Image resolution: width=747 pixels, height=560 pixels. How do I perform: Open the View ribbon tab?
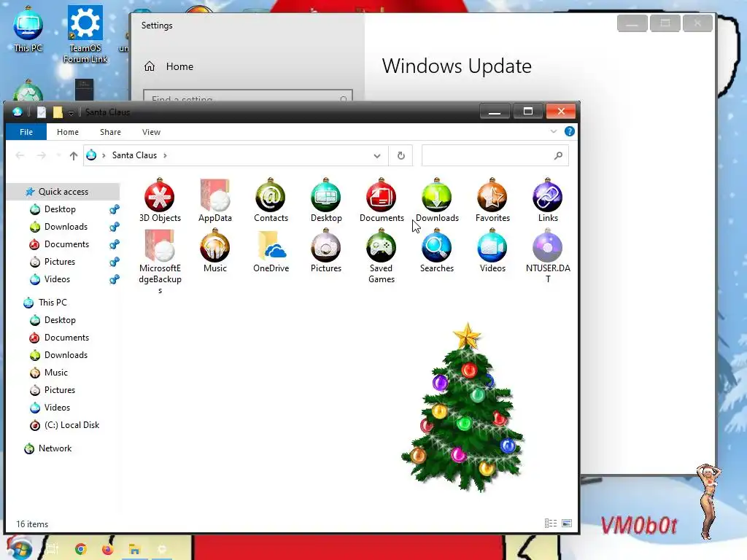click(x=151, y=132)
